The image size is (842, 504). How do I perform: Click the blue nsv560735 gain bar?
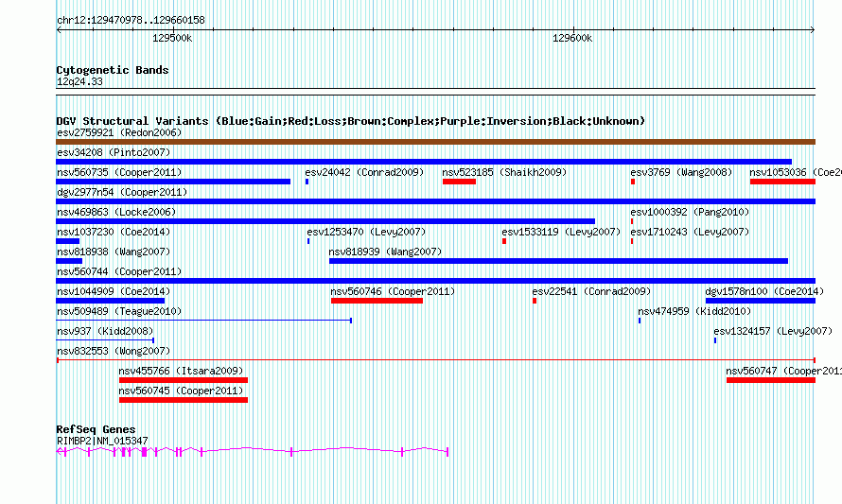pos(173,182)
